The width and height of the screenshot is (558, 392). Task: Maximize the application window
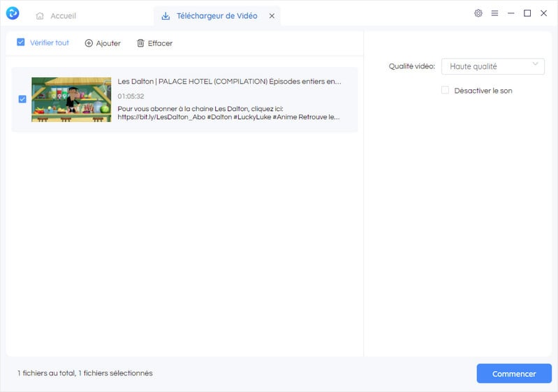527,13
